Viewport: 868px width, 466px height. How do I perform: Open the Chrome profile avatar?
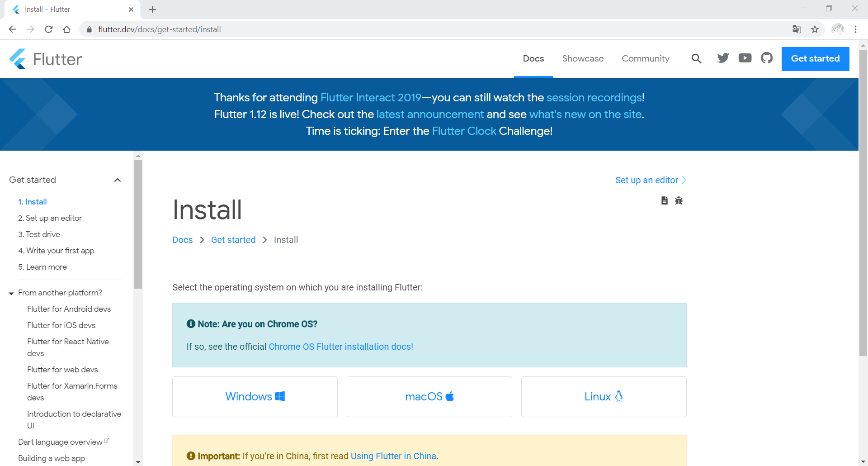(x=837, y=29)
